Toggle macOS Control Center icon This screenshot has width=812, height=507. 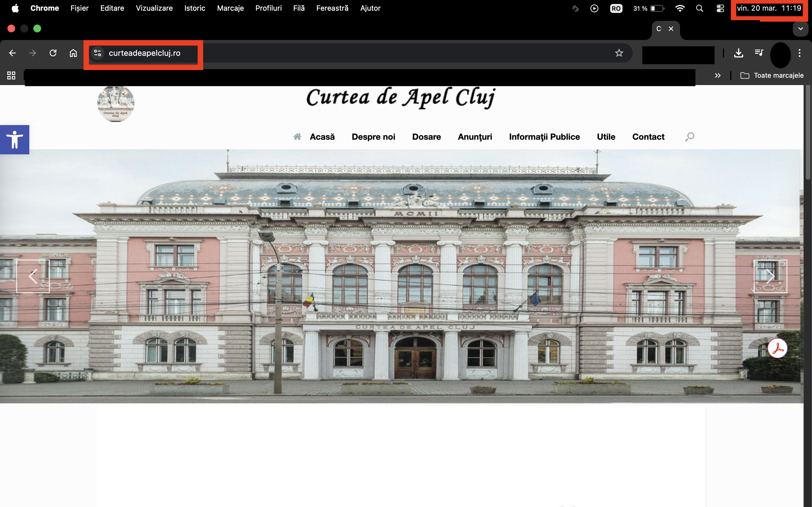pos(720,8)
